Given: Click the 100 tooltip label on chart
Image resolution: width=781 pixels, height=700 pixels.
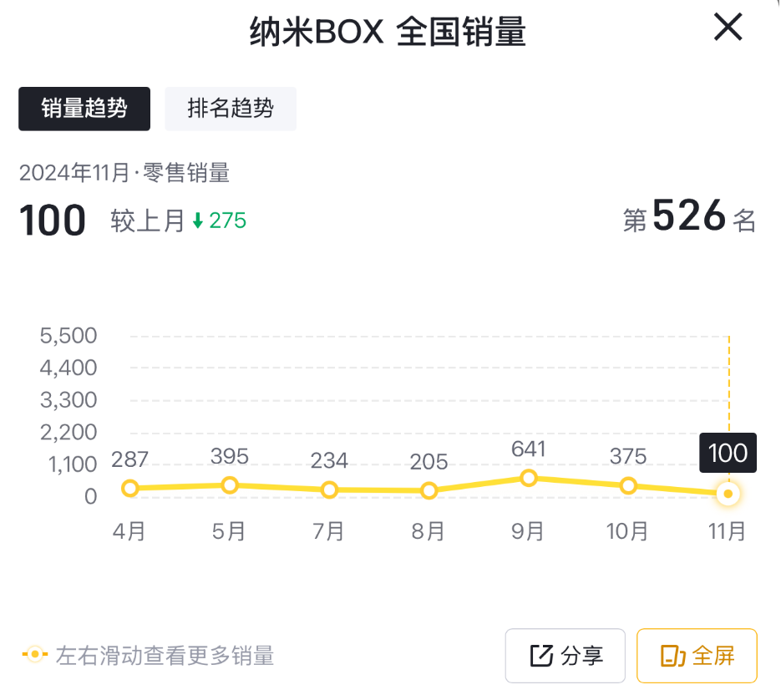Looking at the screenshot, I should (727, 453).
